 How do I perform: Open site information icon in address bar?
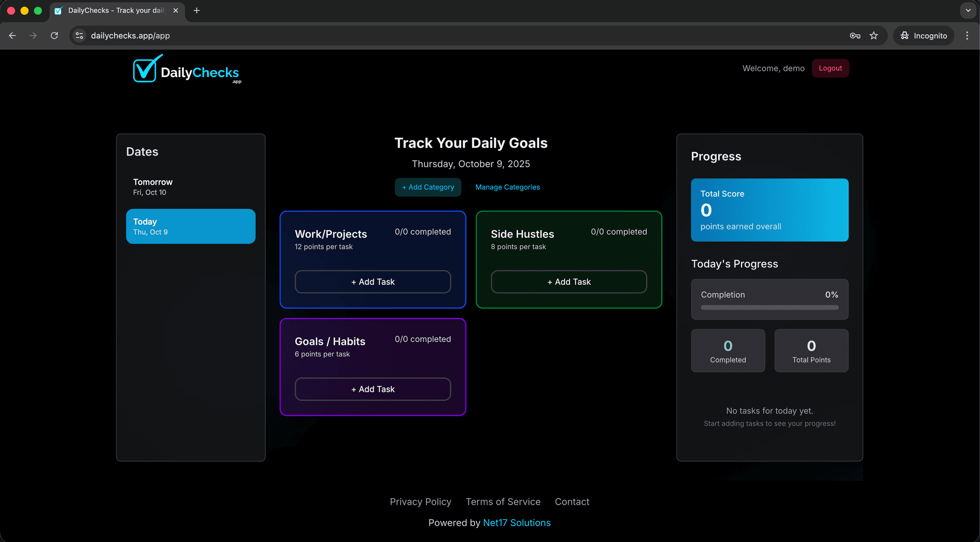coord(79,35)
